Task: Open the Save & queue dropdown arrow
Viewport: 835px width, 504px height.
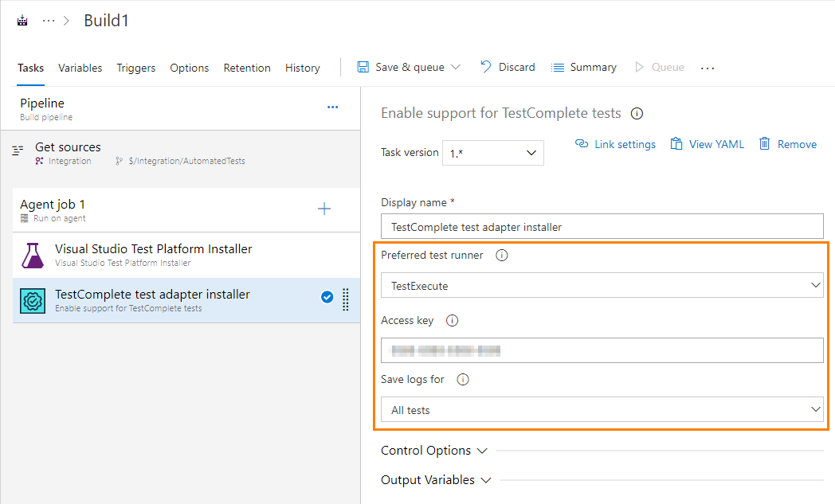Action: 455,67
